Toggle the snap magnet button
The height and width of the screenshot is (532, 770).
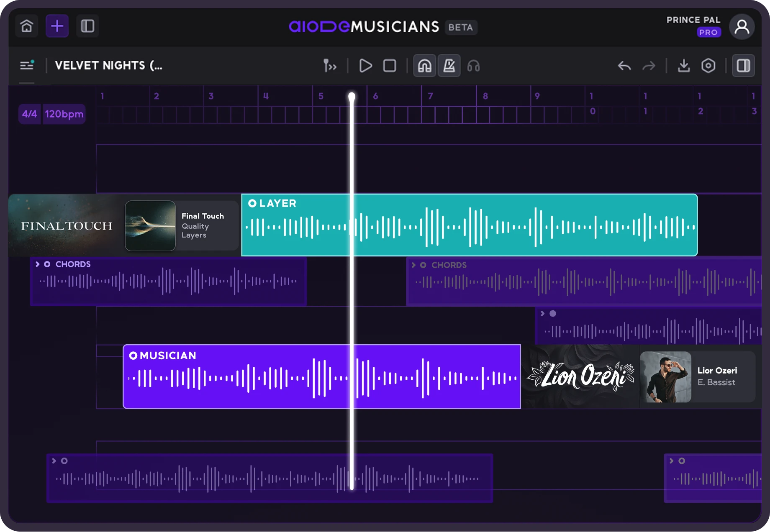click(x=424, y=66)
